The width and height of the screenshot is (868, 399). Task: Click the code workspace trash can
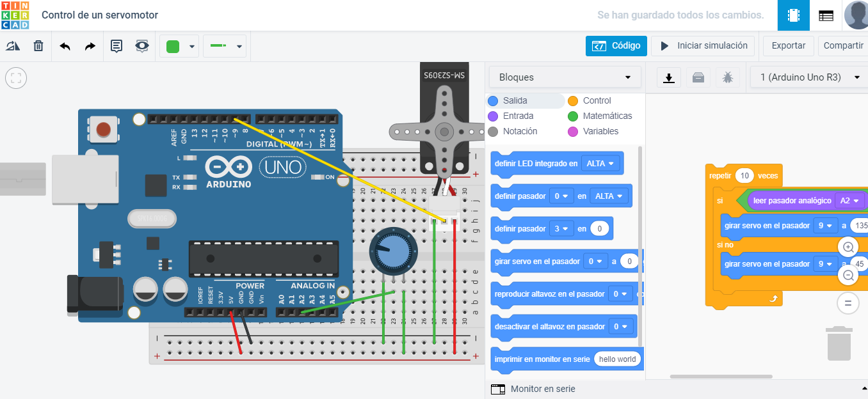(x=839, y=343)
